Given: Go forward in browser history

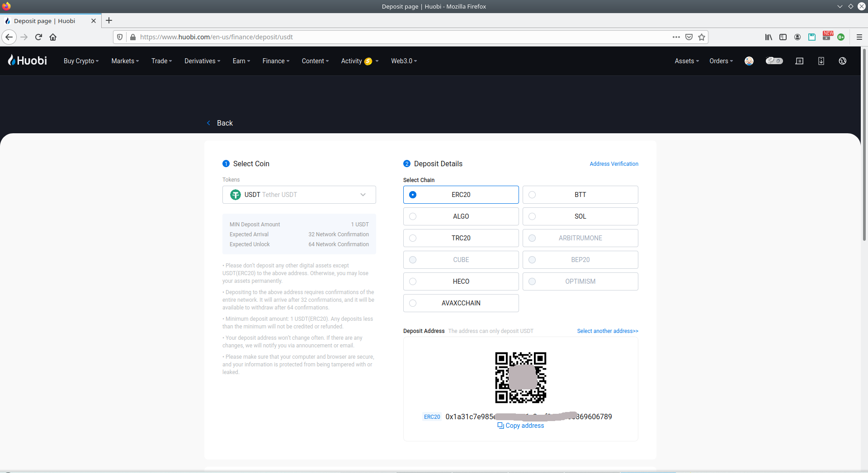Looking at the screenshot, I should [x=24, y=37].
